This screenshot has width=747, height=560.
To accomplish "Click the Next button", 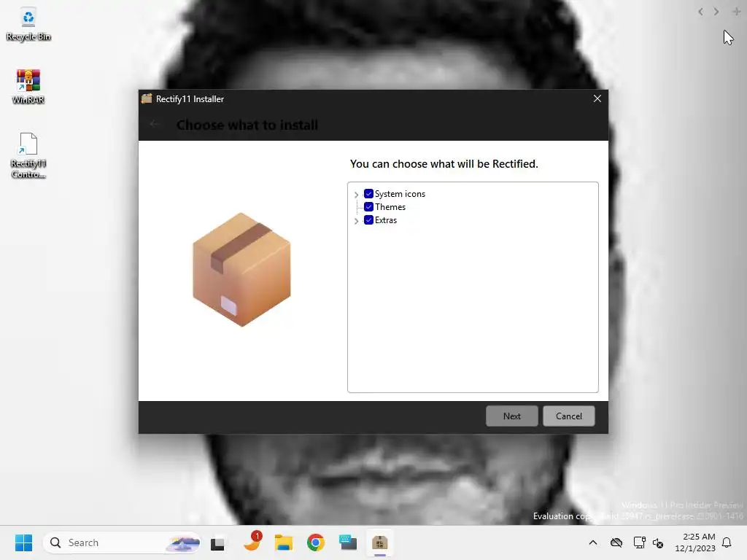I will [x=511, y=416].
